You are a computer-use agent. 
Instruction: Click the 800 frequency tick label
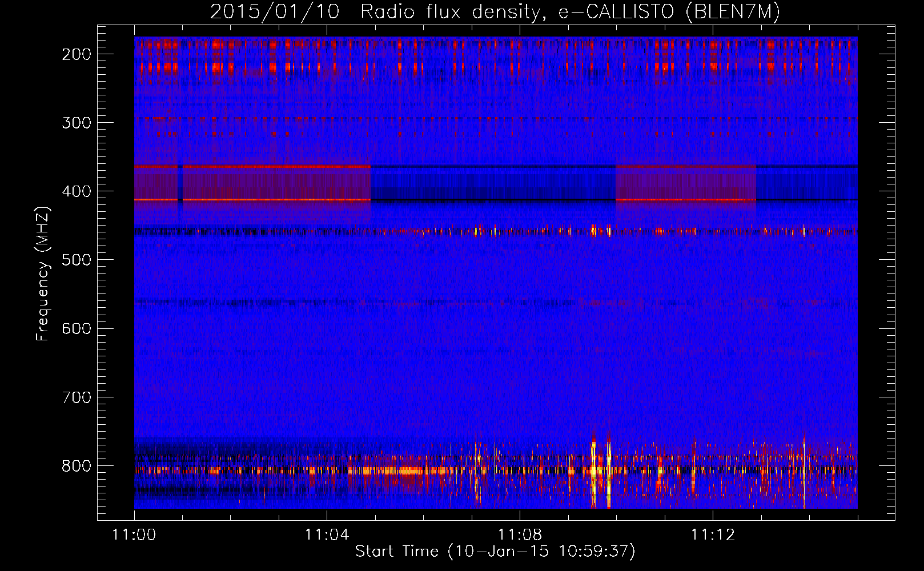coord(77,465)
